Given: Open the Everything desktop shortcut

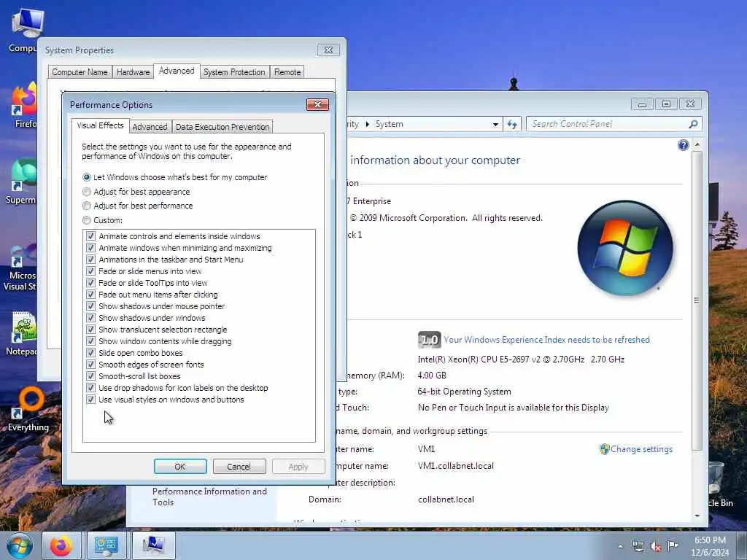Looking at the screenshot, I should [28, 410].
